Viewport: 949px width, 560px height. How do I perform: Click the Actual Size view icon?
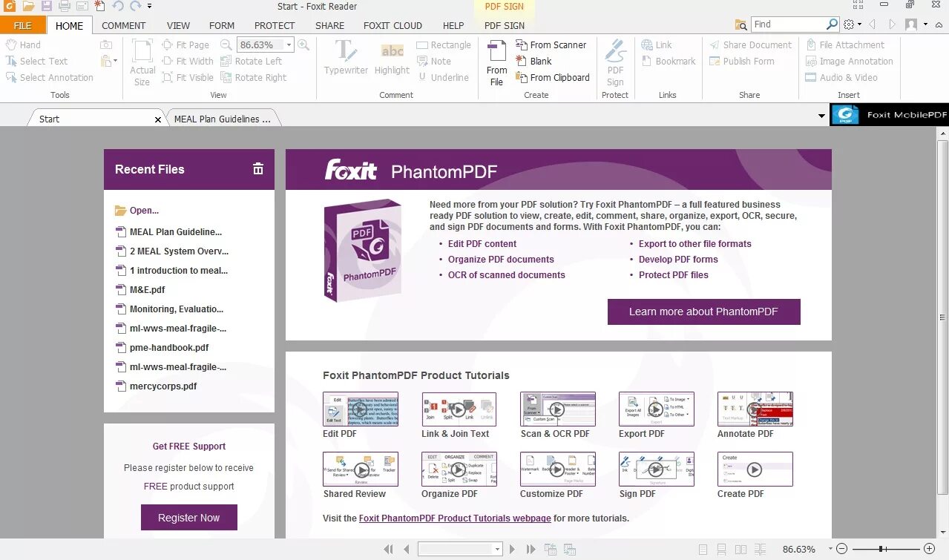pos(142,63)
